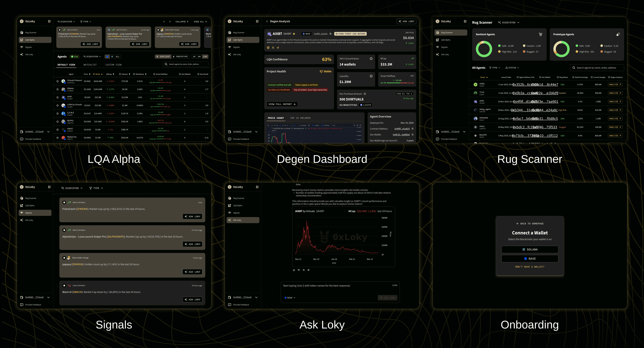
Task: Switch to PROTOTYPE agents filter
Action: point(180,57)
